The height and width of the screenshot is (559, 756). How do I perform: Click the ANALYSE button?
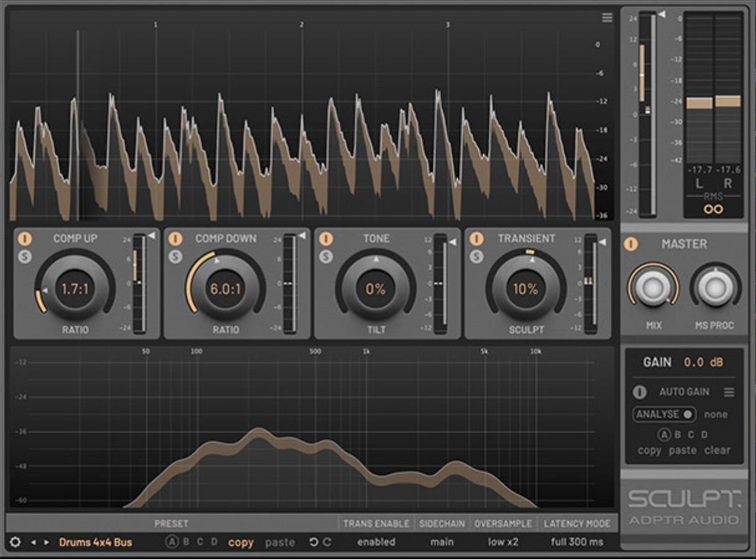[x=664, y=414]
